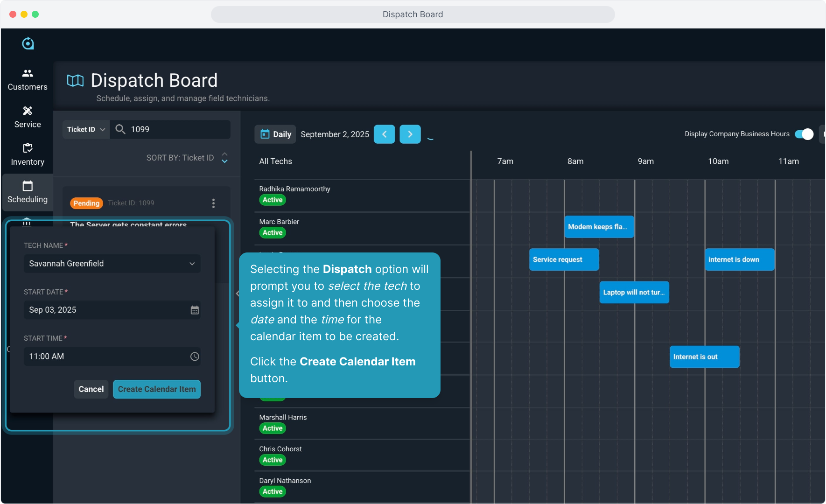The image size is (826, 504).
Task: Click the app logo icon
Action: 28,43
